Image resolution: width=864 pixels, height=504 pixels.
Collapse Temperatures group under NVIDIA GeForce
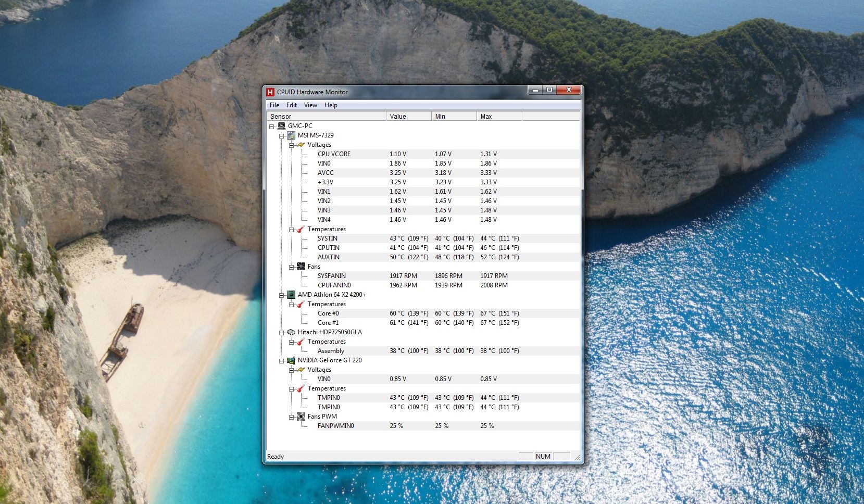tap(292, 389)
